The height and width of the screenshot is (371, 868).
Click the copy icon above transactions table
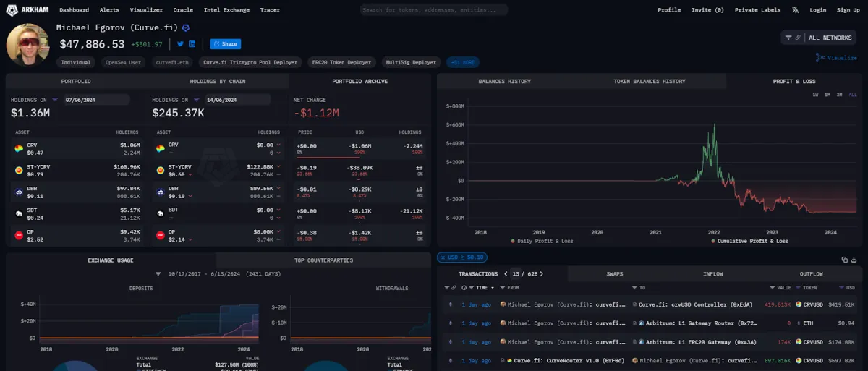point(844,259)
